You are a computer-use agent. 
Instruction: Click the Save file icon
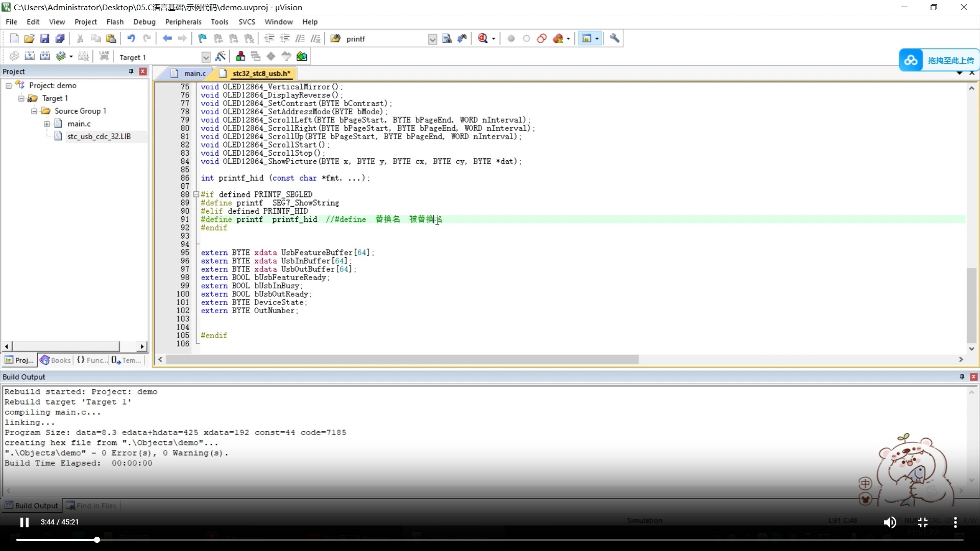pos(44,38)
